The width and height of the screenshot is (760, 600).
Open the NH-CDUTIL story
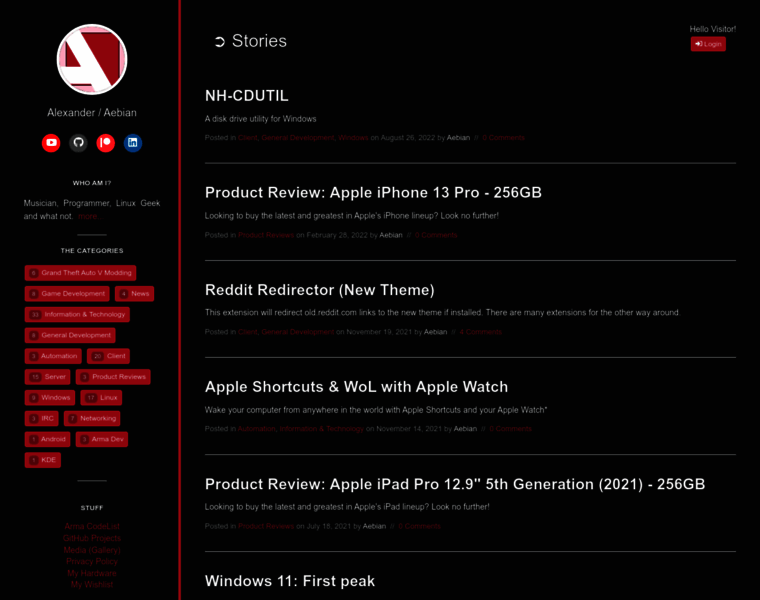tap(247, 96)
